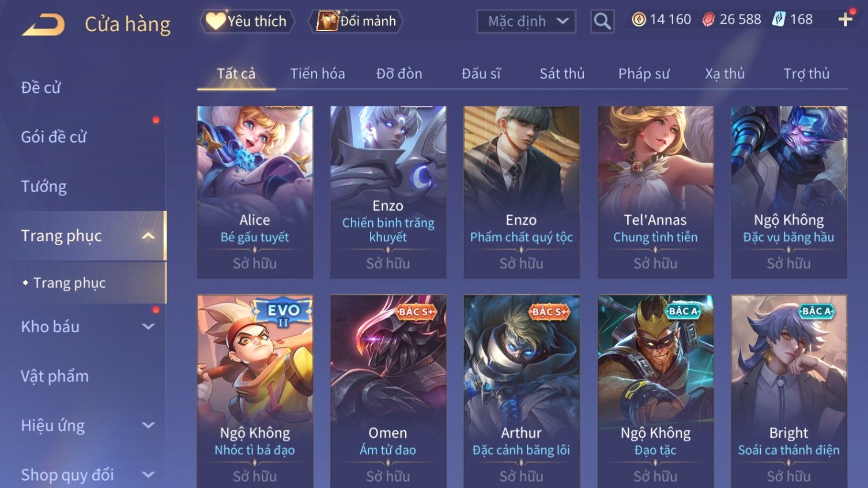Image resolution: width=868 pixels, height=488 pixels.
Task: Tap the plus icon to add currency
Action: pos(845,20)
